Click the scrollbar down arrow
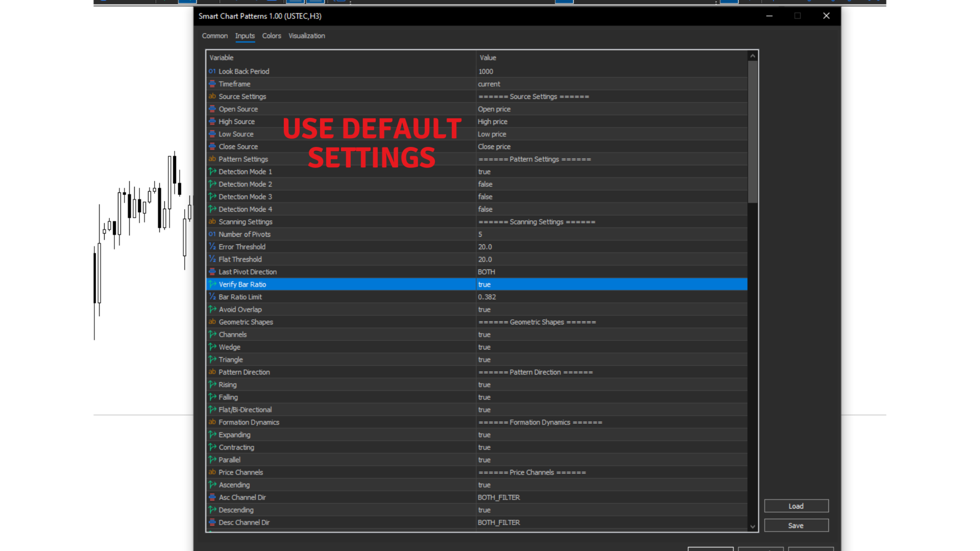The width and height of the screenshot is (980, 551). pyautogui.click(x=752, y=527)
